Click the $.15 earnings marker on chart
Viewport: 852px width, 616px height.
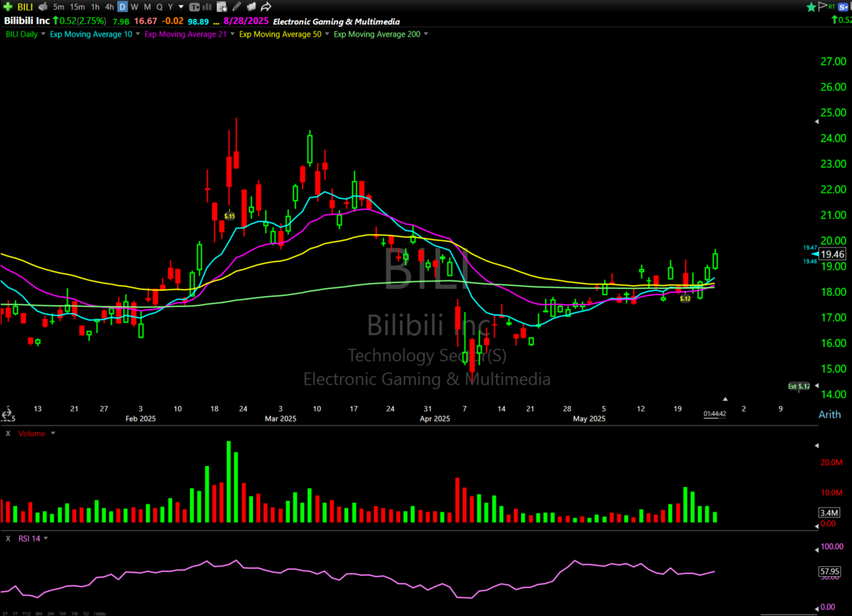tap(229, 216)
